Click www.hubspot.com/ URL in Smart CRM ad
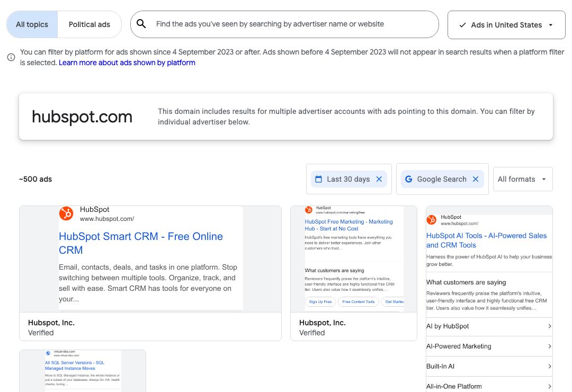Screen dimensions: 572x392 (x=107, y=219)
